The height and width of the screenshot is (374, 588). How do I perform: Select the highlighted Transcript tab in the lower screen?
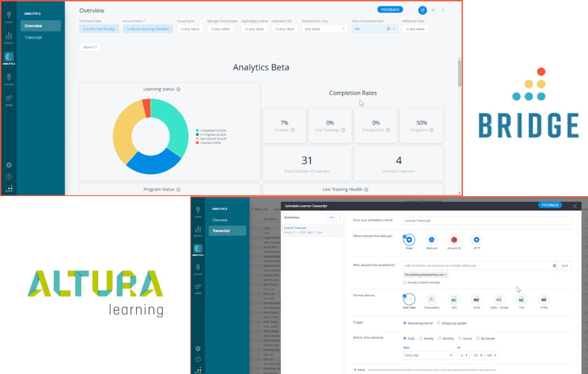(x=227, y=231)
